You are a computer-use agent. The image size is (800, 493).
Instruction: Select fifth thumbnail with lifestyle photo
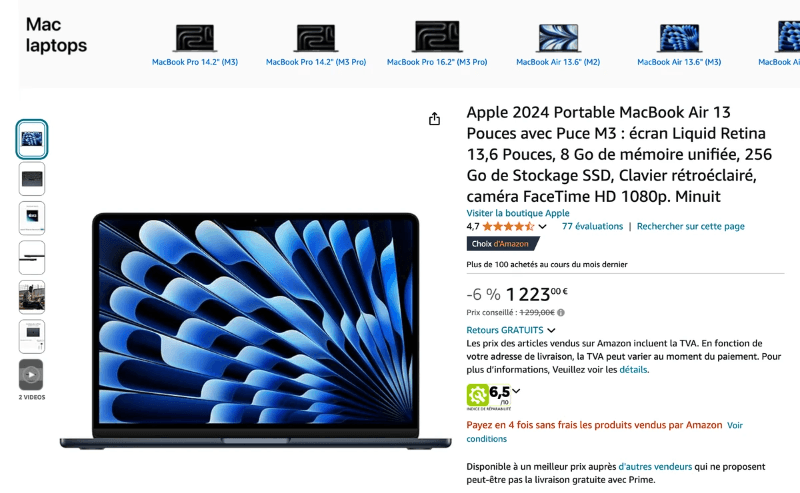point(32,297)
